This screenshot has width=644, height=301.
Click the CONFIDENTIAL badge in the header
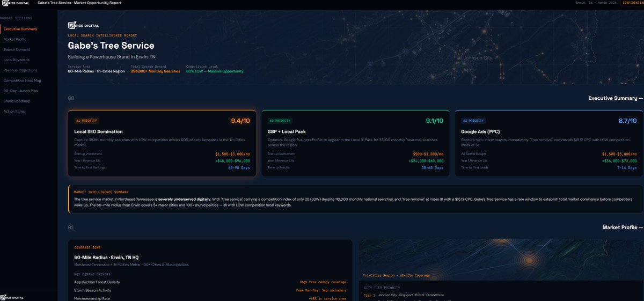[633, 3]
